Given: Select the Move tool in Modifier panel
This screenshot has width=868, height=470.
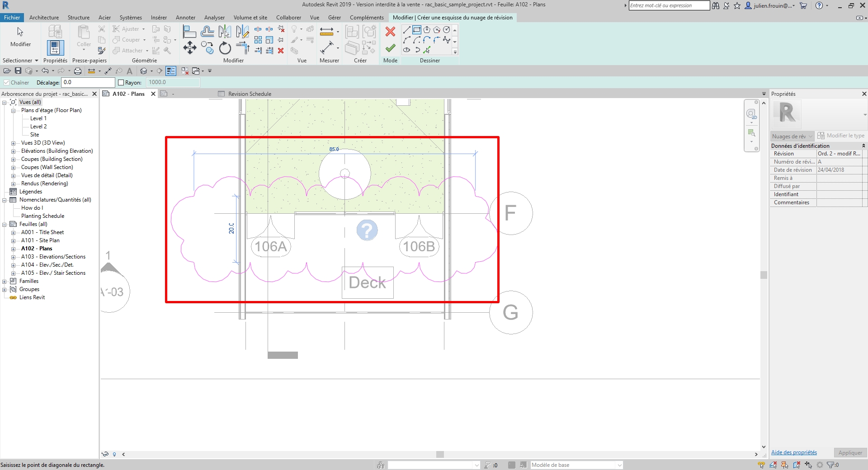Looking at the screenshot, I should pos(189,47).
